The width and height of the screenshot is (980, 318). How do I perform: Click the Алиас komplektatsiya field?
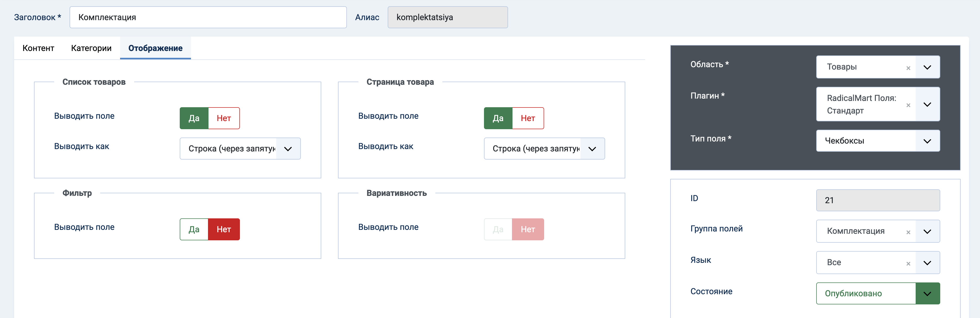(x=447, y=18)
